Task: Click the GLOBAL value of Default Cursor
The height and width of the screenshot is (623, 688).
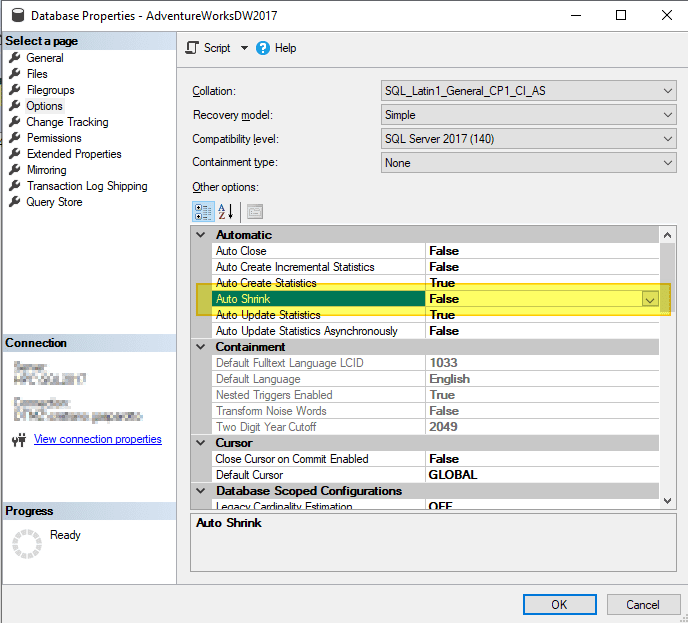Action: pos(453,475)
